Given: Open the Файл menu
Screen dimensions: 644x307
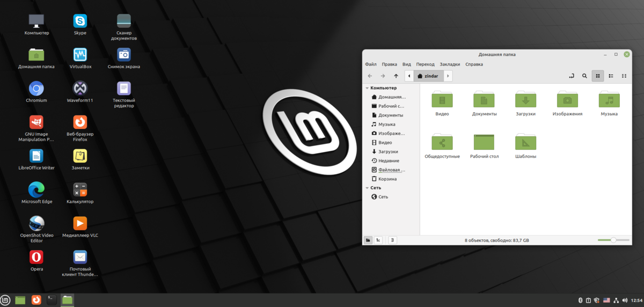Looking at the screenshot, I should pyautogui.click(x=371, y=64).
